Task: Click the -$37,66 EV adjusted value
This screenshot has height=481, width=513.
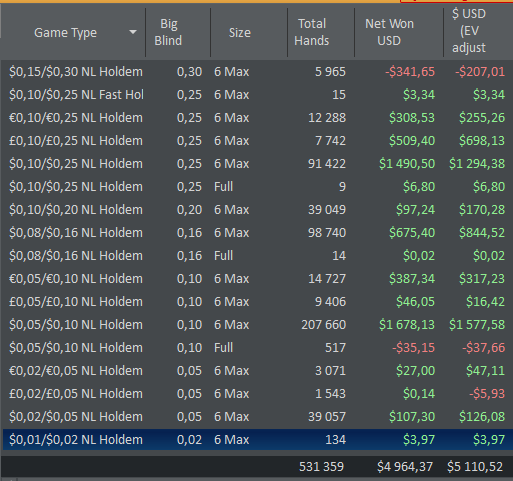Action: point(484,348)
